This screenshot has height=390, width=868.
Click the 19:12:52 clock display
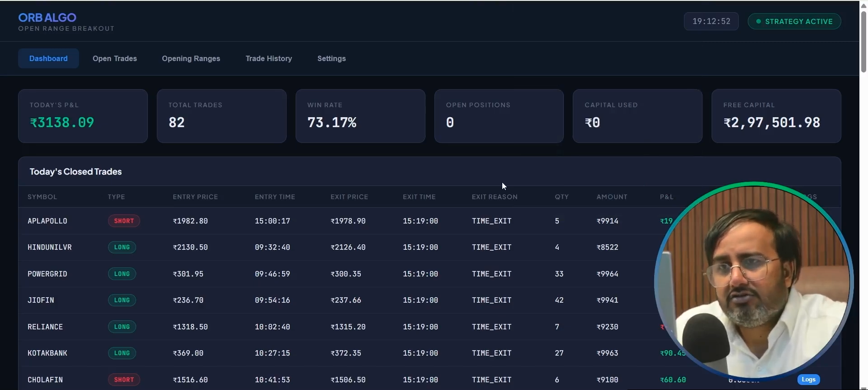(x=711, y=21)
